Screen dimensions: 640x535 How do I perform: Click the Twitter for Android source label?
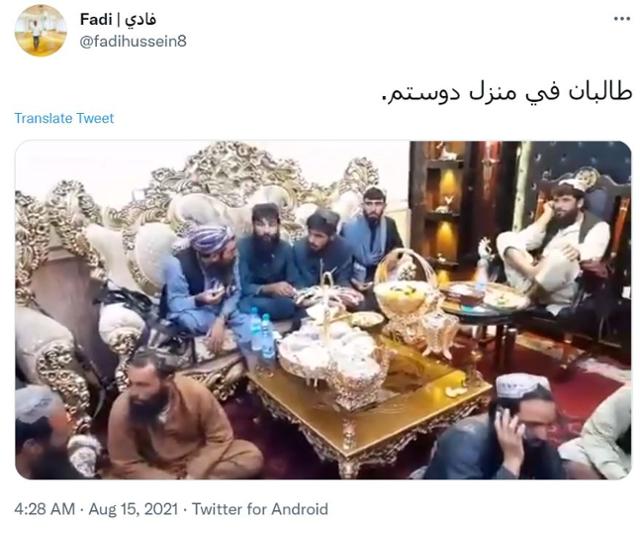260,509
